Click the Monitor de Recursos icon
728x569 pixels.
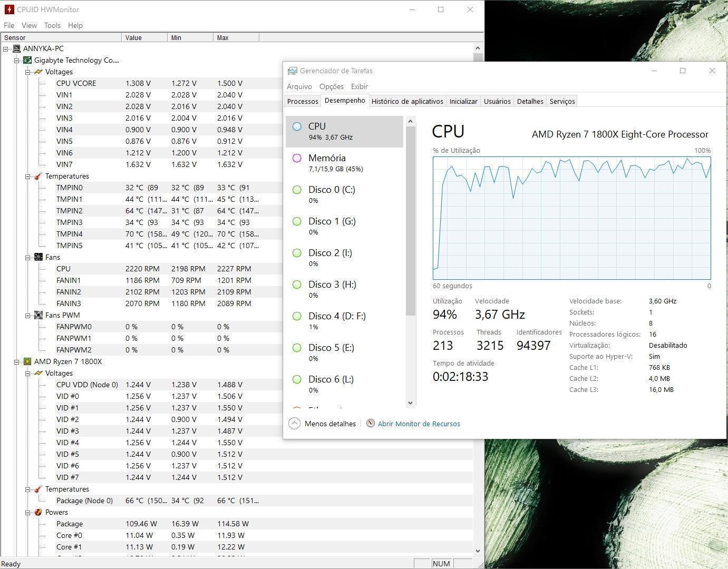[x=371, y=423]
